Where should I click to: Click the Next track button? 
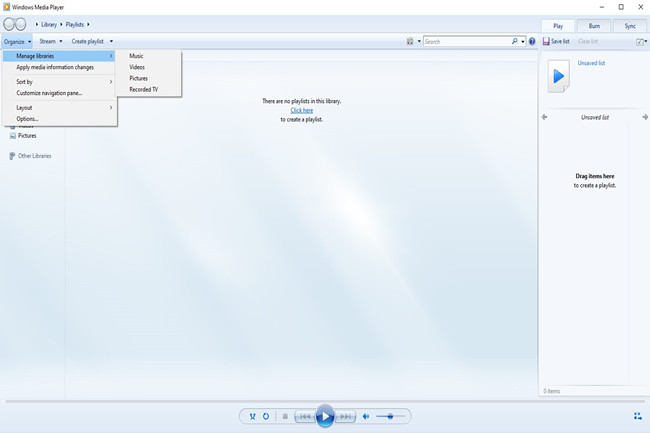point(346,416)
